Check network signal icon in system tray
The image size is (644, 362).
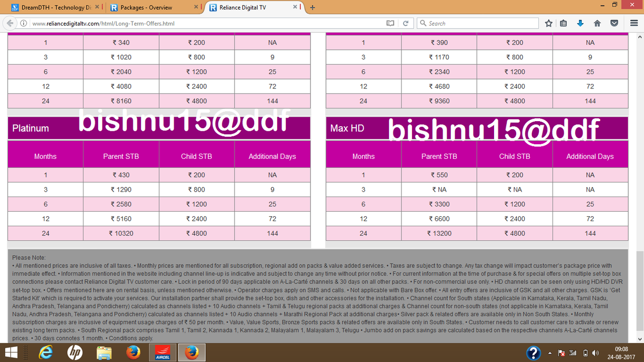pyautogui.click(x=573, y=353)
